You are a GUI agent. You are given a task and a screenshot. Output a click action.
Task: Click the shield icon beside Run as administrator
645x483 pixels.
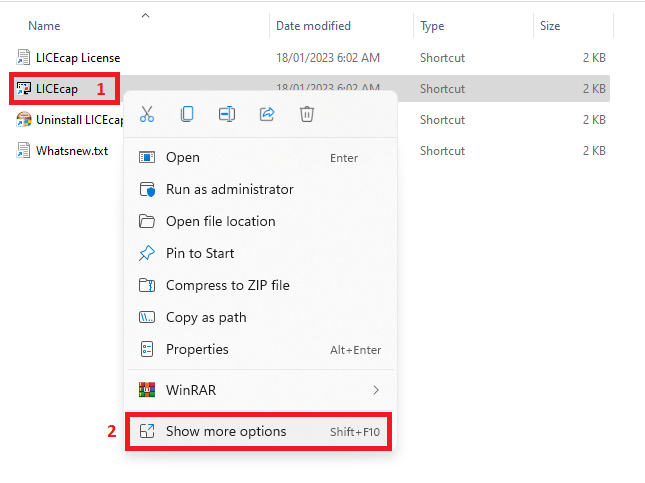tap(147, 190)
